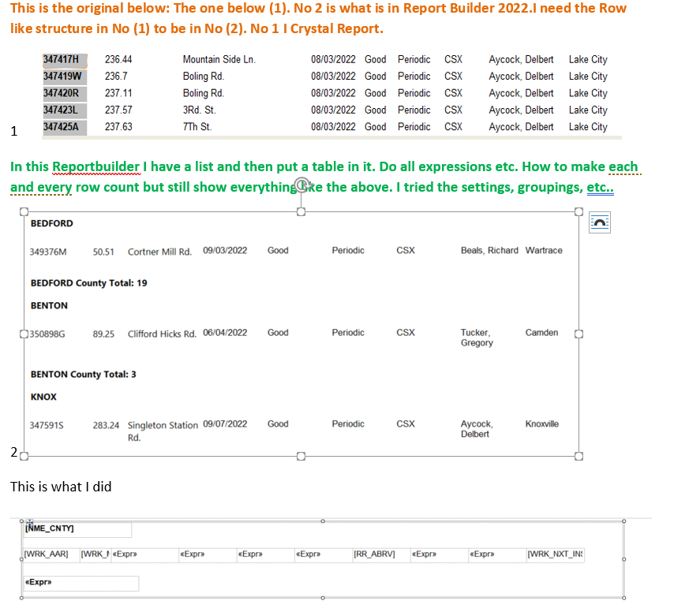Click crossing ID 349376M under BEDFORD
This screenshot has width=689, height=616.
point(48,252)
